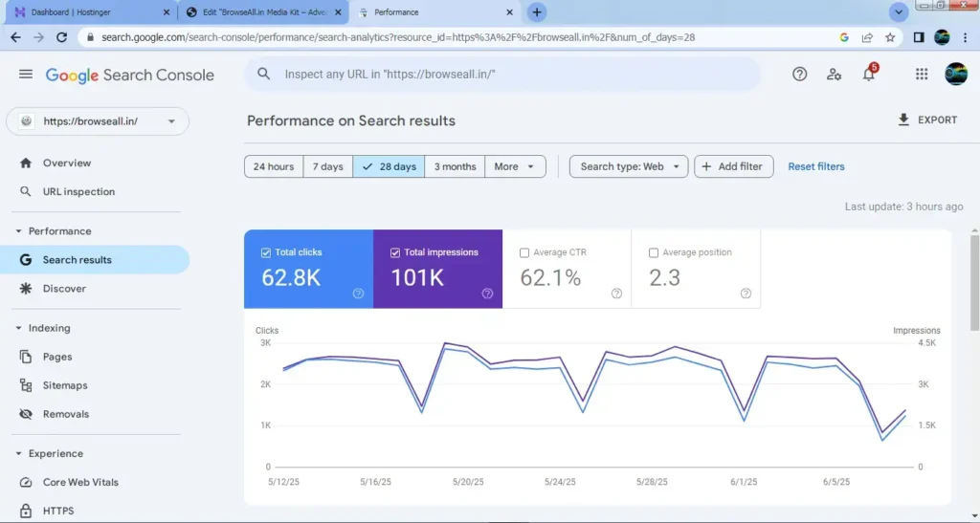
Task: Click the Overview home icon
Action: click(26, 163)
